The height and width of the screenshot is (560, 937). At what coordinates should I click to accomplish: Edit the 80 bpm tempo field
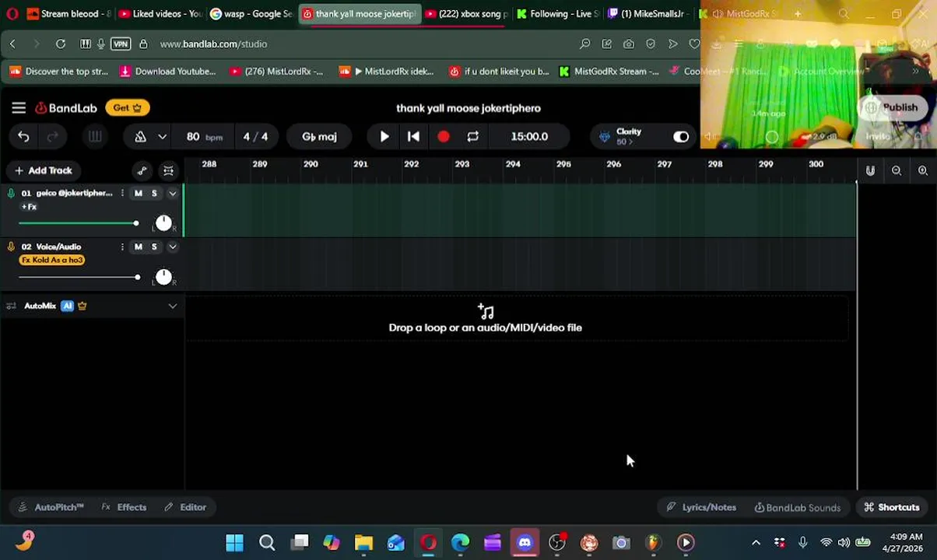204,137
